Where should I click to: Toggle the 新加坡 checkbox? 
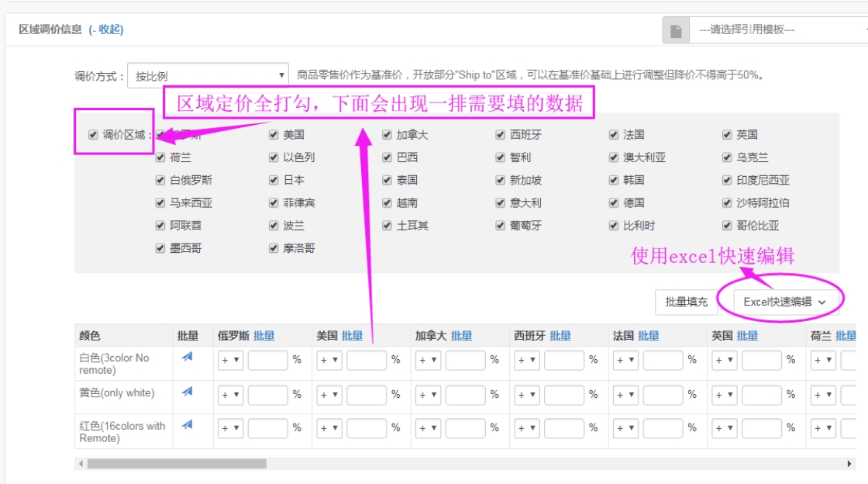[x=501, y=180]
